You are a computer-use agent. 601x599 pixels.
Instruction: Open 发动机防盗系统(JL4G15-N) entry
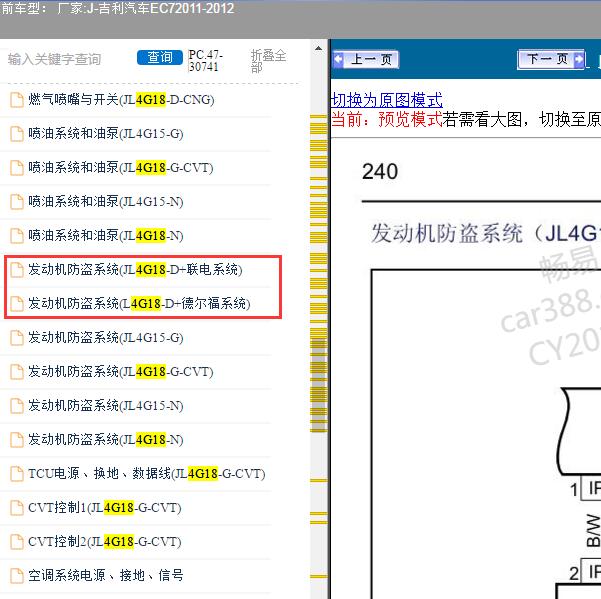pyautogui.click(x=106, y=405)
